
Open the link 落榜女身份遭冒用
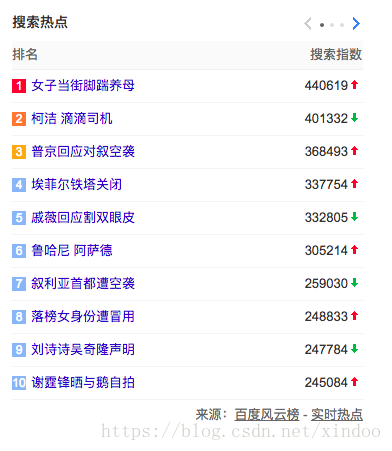click(x=83, y=317)
